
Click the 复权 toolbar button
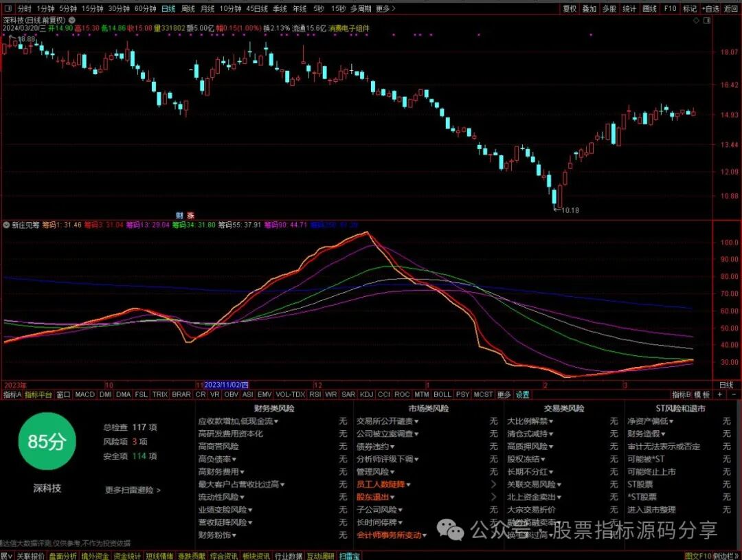click(570, 8)
